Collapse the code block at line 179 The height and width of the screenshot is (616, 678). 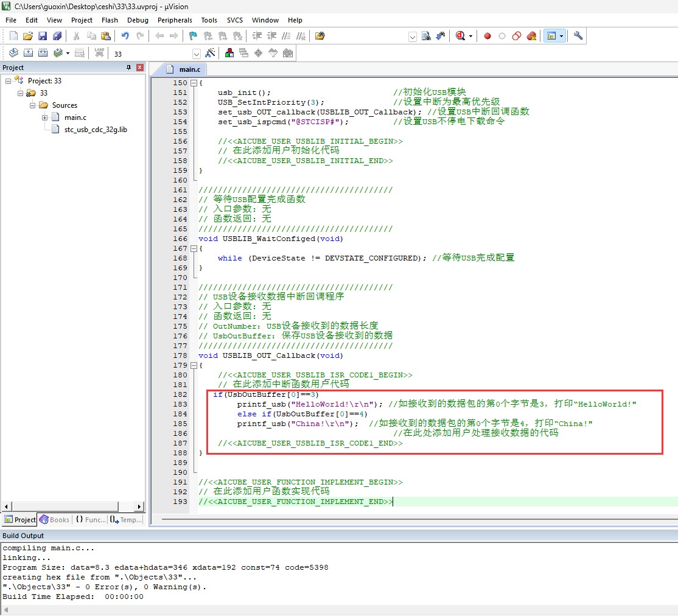point(194,366)
